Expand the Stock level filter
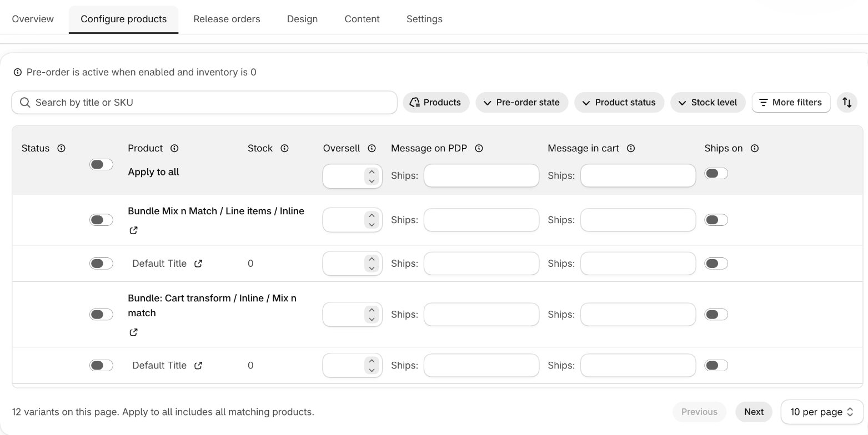This screenshot has height=435, width=868. [708, 102]
